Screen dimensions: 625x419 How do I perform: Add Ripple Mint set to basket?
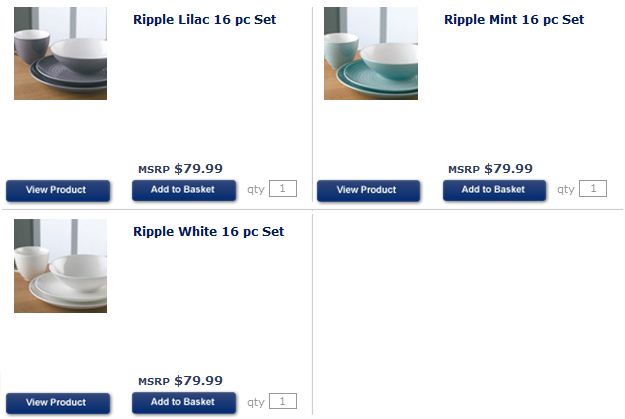494,190
